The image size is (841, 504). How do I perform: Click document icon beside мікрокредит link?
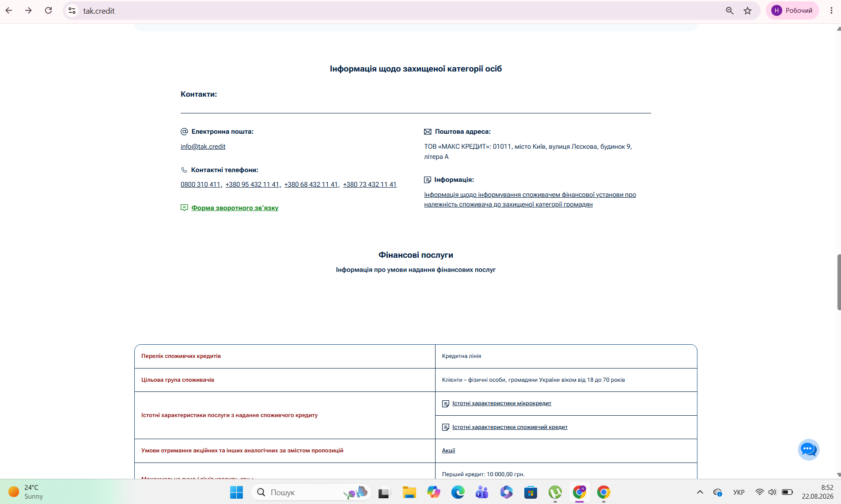tap(446, 404)
